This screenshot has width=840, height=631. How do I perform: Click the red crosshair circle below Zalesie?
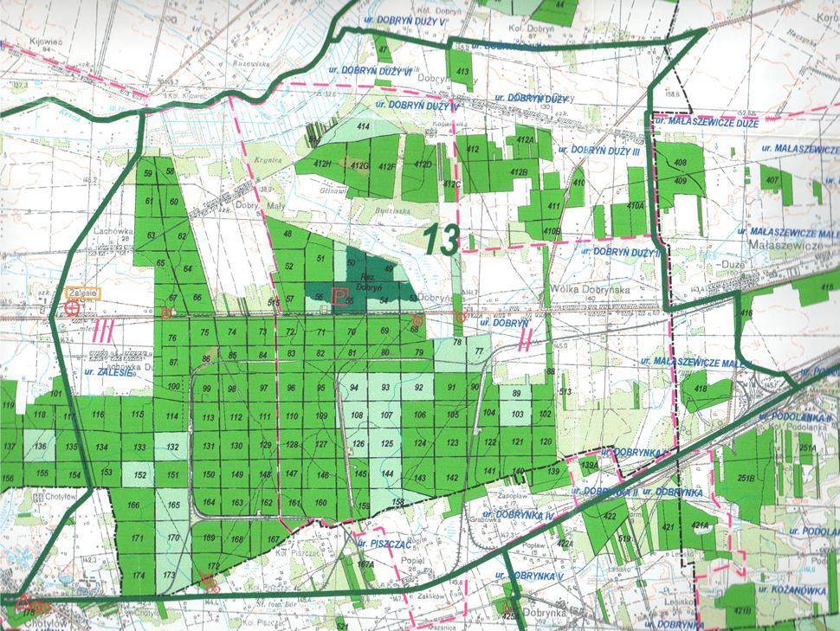(x=73, y=307)
